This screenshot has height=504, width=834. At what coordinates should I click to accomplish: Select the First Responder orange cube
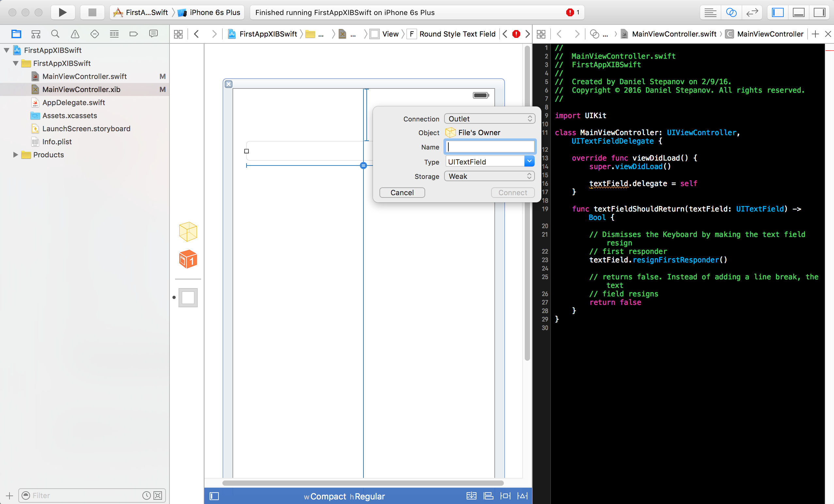click(x=188, y=259)
